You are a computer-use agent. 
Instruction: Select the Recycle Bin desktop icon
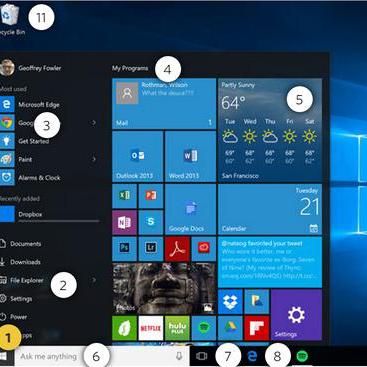[x=11, y=19]
